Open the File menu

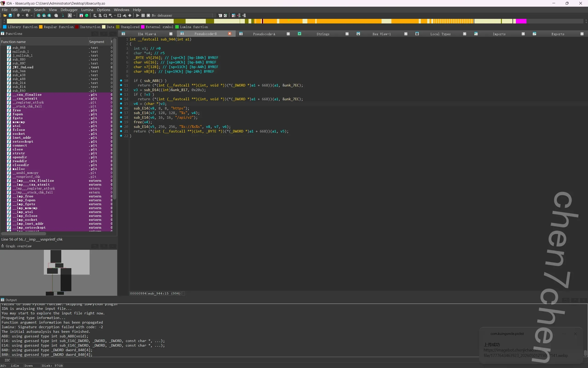pos(5,10)
